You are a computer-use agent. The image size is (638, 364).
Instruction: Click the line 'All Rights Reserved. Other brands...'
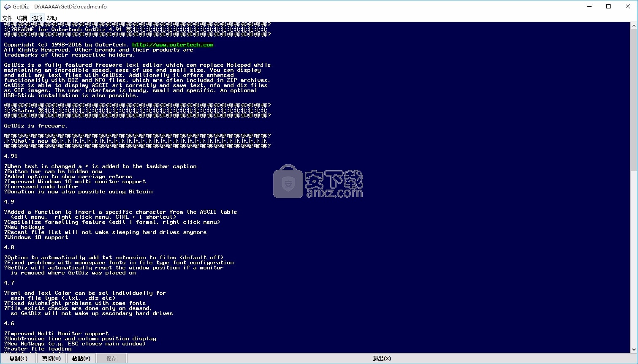[98, 50]
